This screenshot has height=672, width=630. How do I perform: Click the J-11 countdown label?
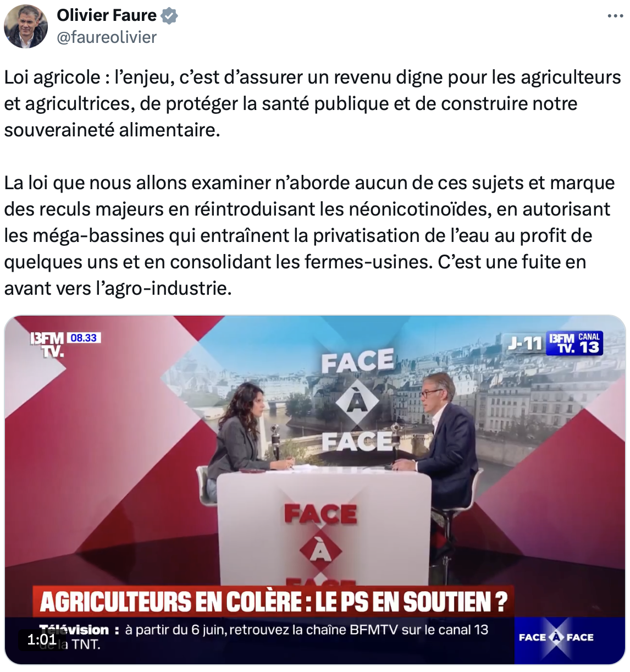pyautogui.click(x=526, y=343)
